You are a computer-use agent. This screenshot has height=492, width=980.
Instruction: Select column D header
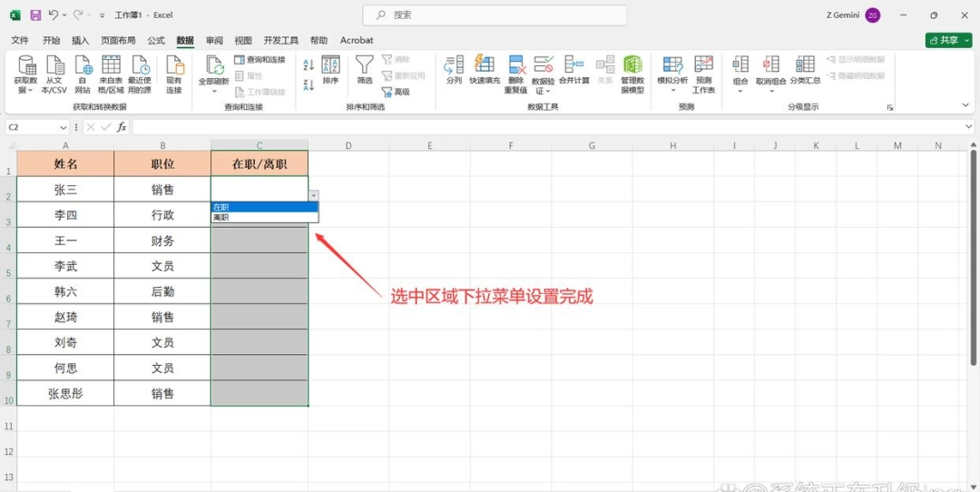348,145
